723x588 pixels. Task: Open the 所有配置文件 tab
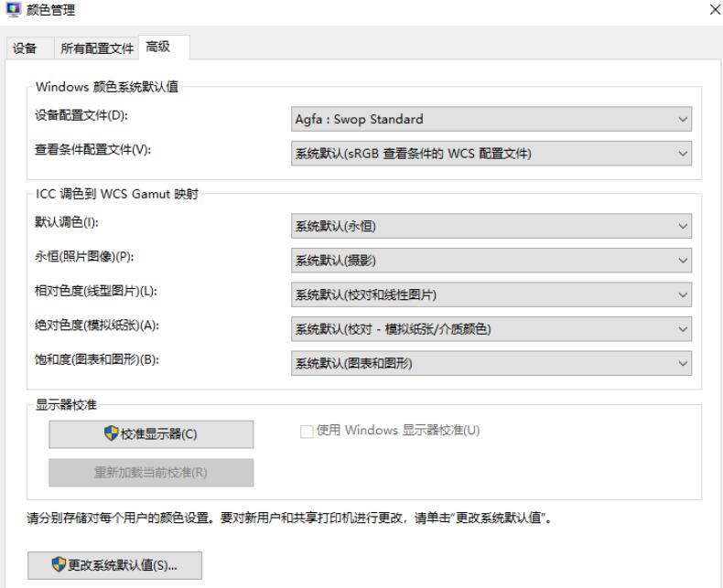tap(97, 48)
